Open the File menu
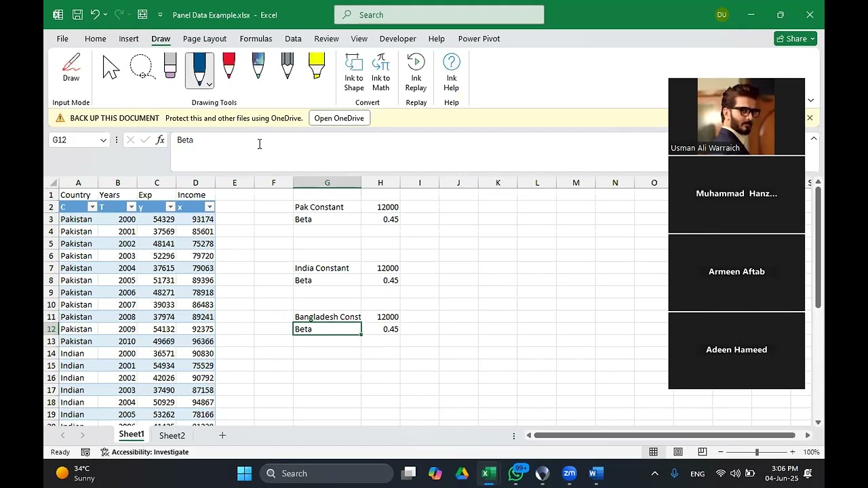868x488 pixels. pos(62,39)
